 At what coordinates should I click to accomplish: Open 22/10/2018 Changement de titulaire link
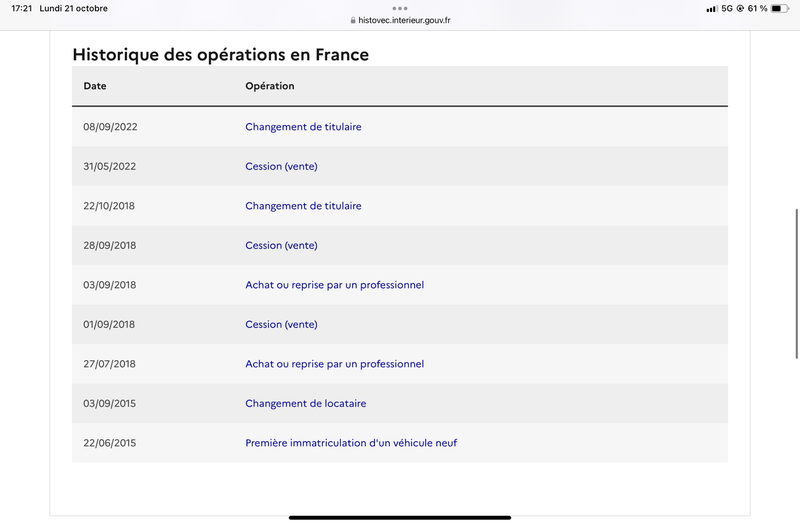pyautogui.click(x=303, y=206)
